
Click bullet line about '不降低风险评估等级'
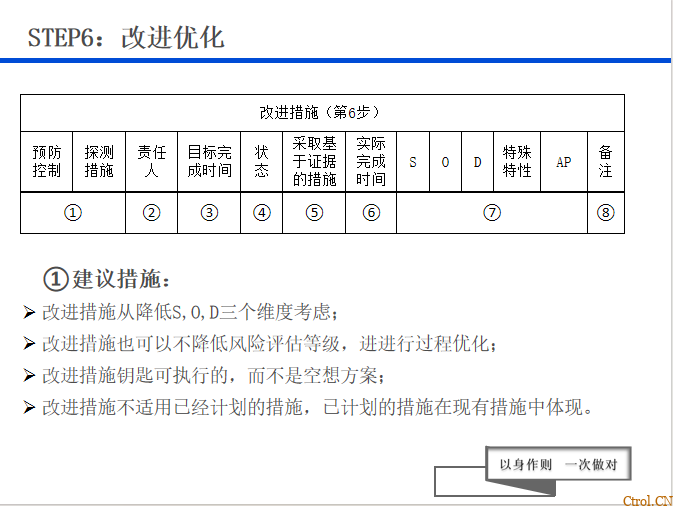(x=270, y=344)
